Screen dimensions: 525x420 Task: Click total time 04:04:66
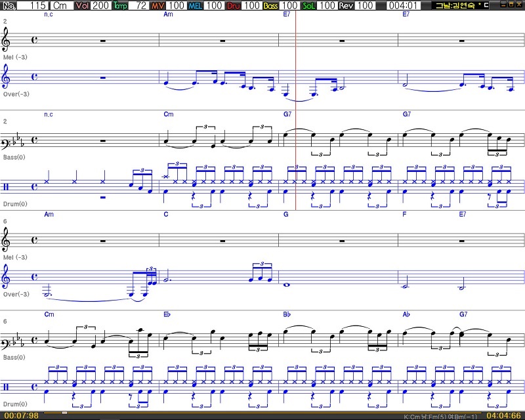point(503,415)
